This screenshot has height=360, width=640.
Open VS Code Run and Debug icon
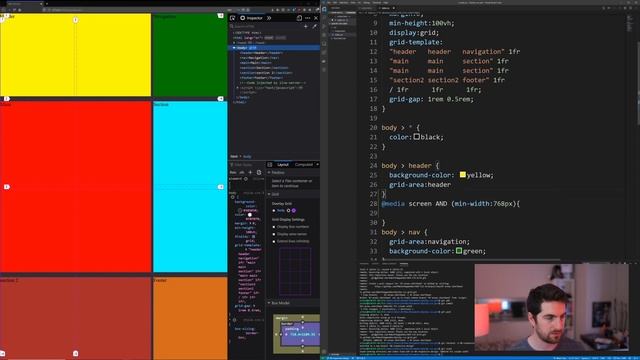click(324, 35)
